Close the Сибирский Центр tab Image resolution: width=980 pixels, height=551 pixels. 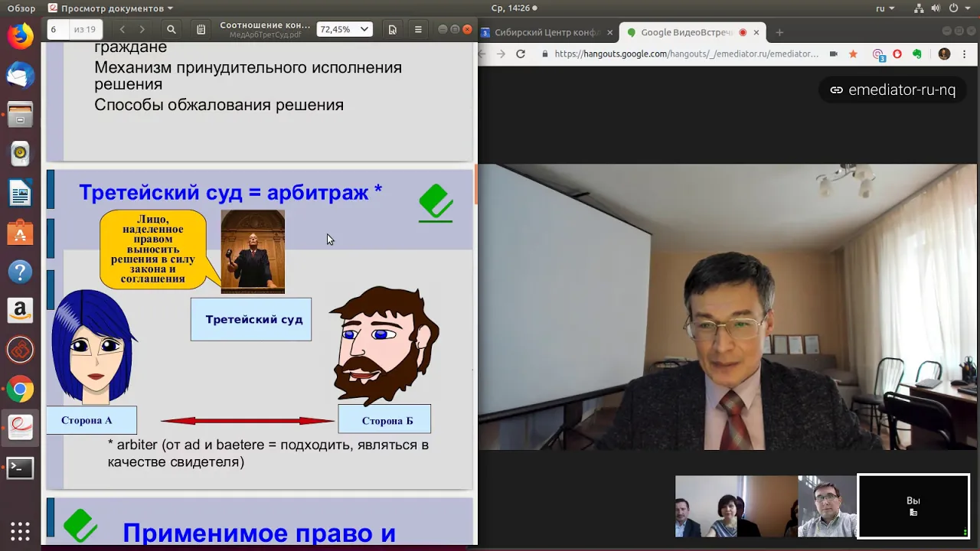point(609,33)
